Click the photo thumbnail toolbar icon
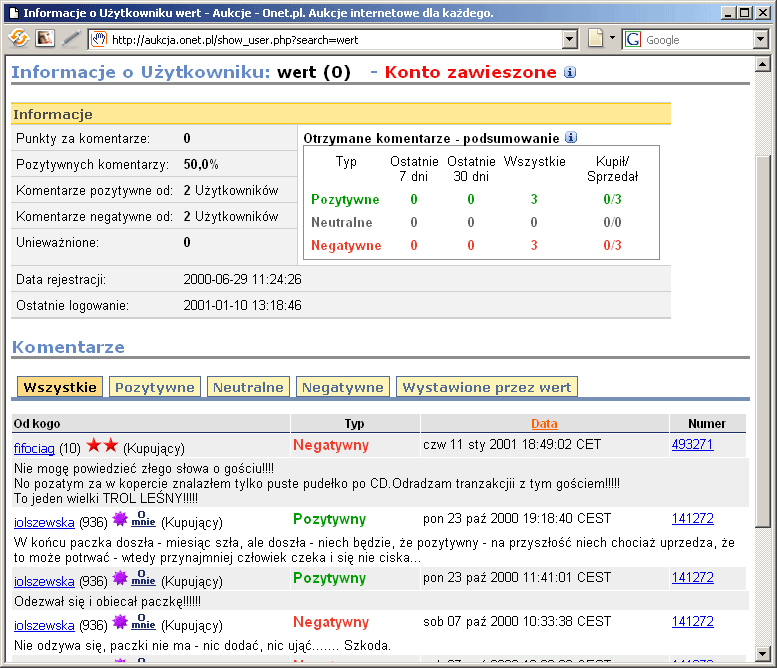777x668 pixels. pyautogui.click(x=45, y=38)
